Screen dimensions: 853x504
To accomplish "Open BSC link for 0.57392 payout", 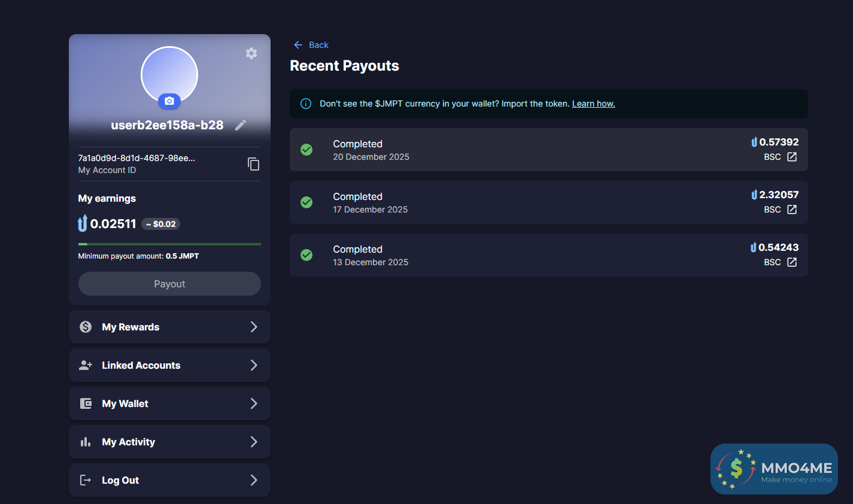I will coord(791,157).
